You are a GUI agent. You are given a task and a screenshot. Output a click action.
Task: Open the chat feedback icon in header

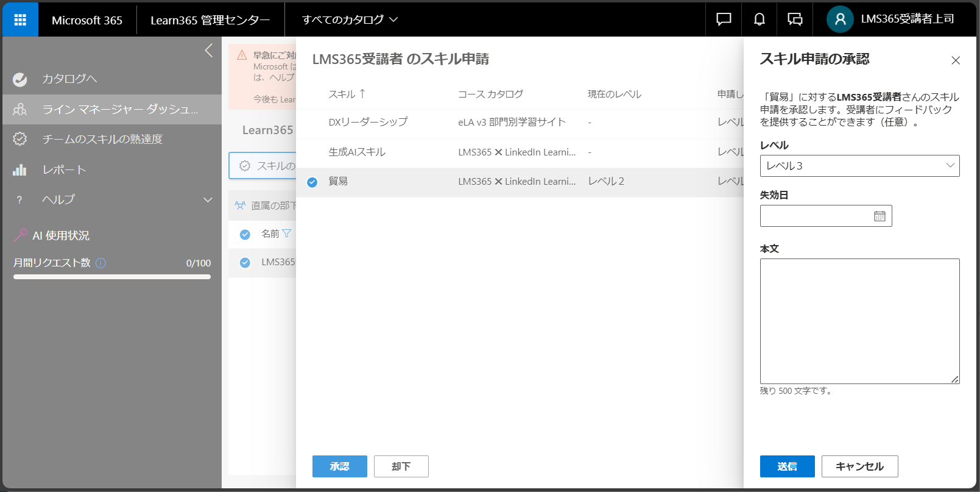click(x=724, y=20)
